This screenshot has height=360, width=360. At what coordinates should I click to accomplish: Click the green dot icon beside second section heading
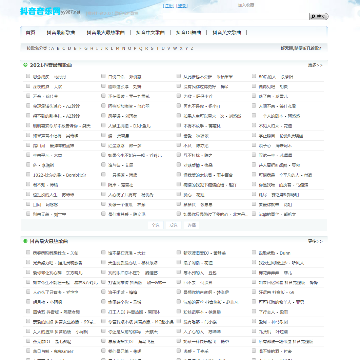click(25, 241)
